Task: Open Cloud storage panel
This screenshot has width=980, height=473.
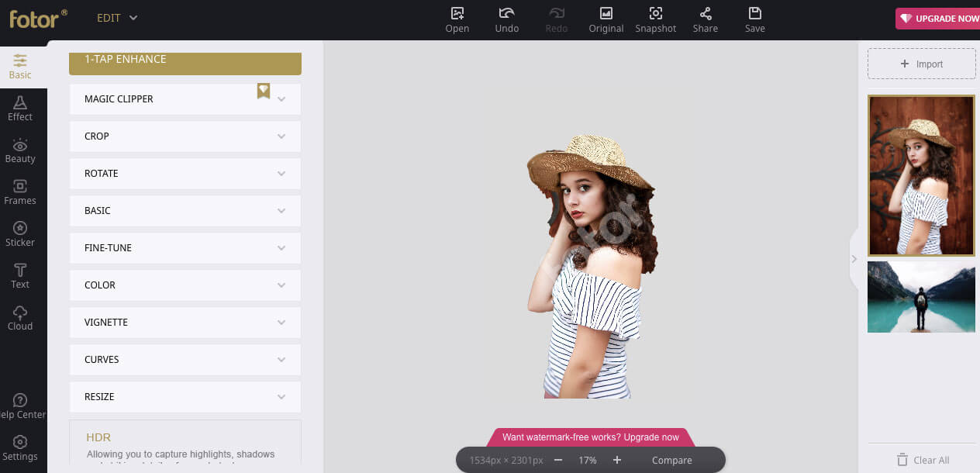Action: pyautogui.click(x=20, y=317)
